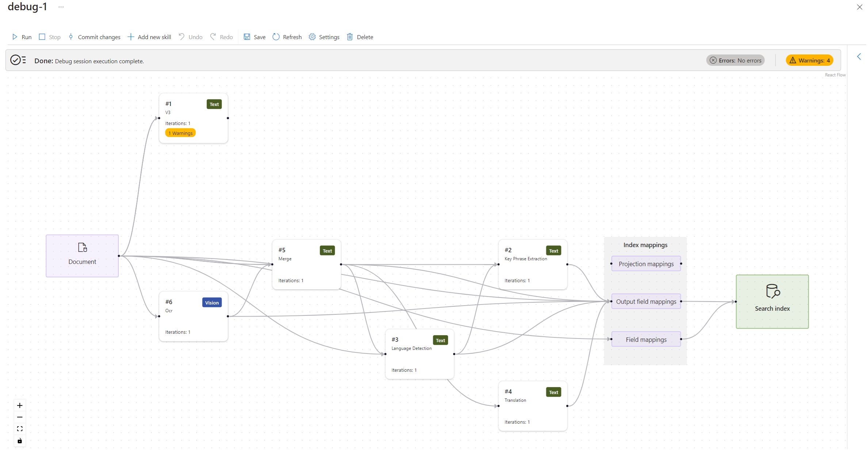Click the Warnings badge on skill #1
868x450 pixels.
180,133
